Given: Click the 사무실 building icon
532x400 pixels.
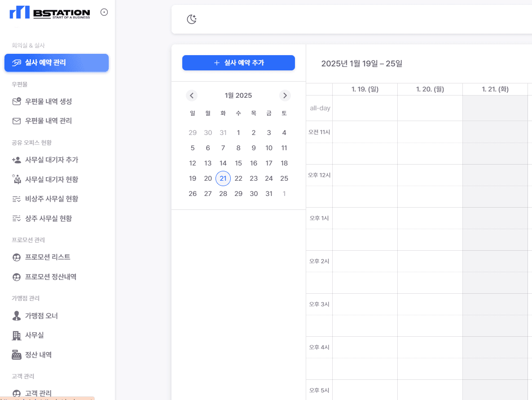Looking at the screenshot, I should tap(17, 335).
